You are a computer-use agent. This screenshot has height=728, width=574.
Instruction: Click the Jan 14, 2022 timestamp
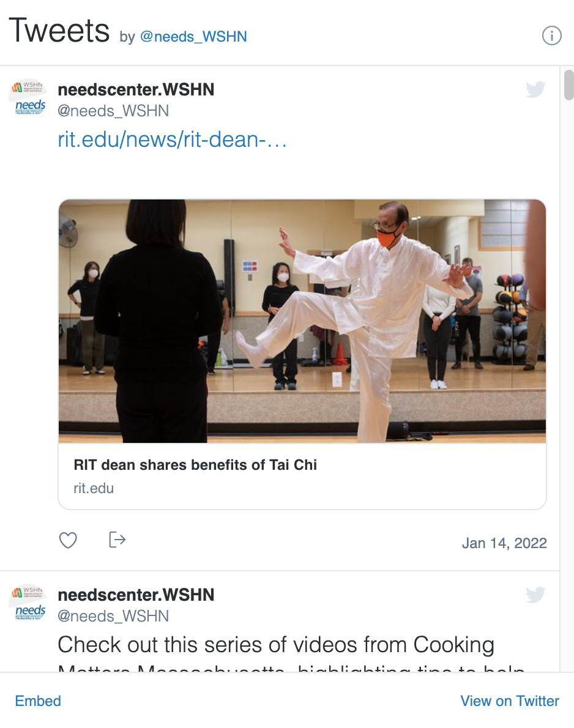coord(504,543)
